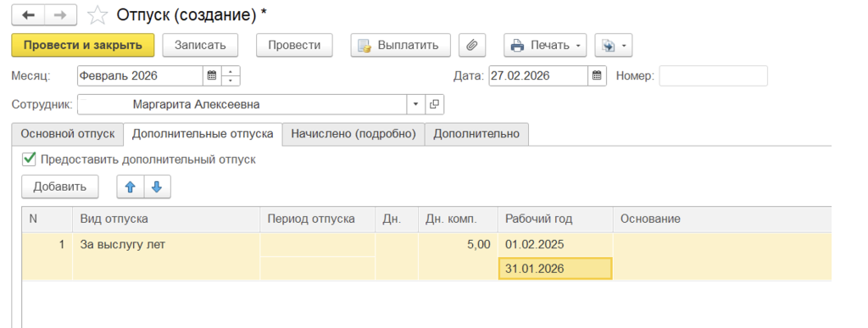Open attached files via paperclip icon
The width and height of the screenshot is (868, 328).
coord(471,46)
